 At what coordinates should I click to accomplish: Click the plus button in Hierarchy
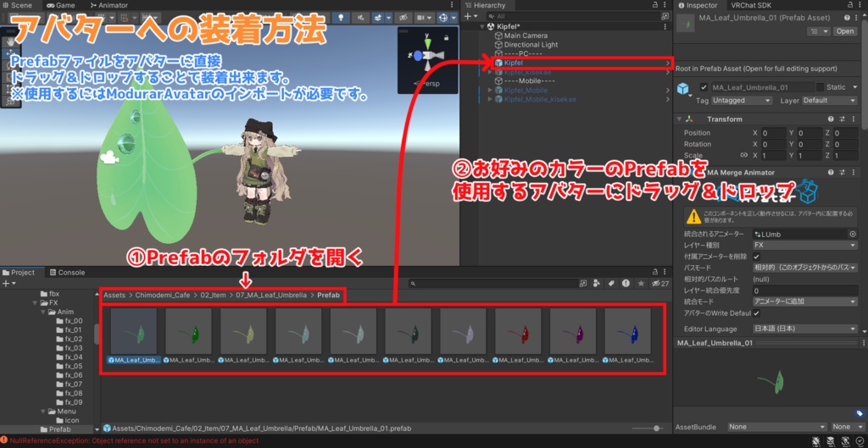[x=467, y=17]
